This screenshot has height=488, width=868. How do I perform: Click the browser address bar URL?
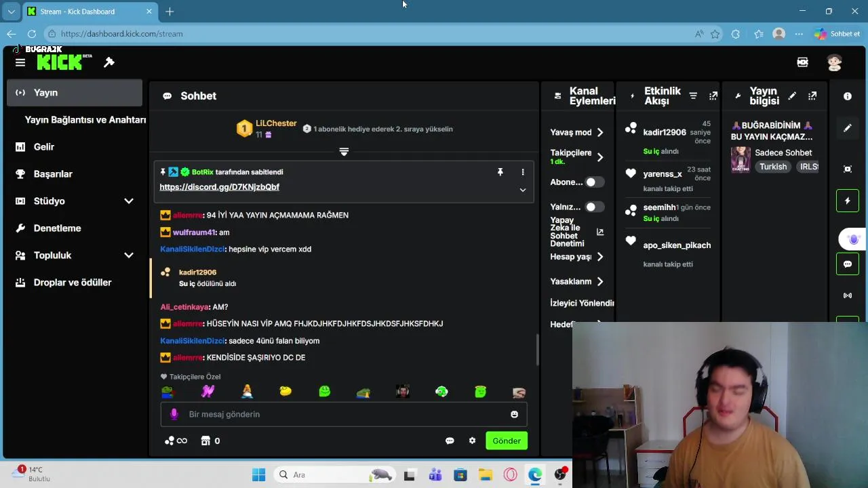pyautogui.click(x=122, y=34)
